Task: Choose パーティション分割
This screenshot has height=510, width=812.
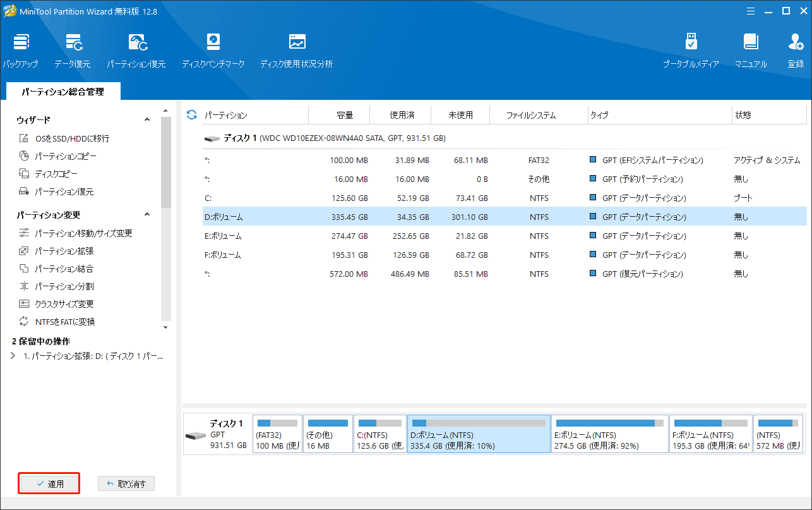Action: 56,286
